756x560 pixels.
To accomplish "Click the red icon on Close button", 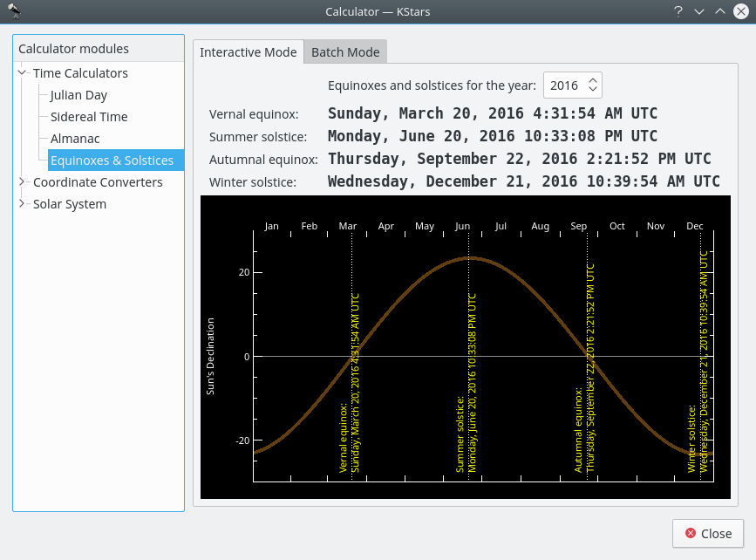I will 691,533.
